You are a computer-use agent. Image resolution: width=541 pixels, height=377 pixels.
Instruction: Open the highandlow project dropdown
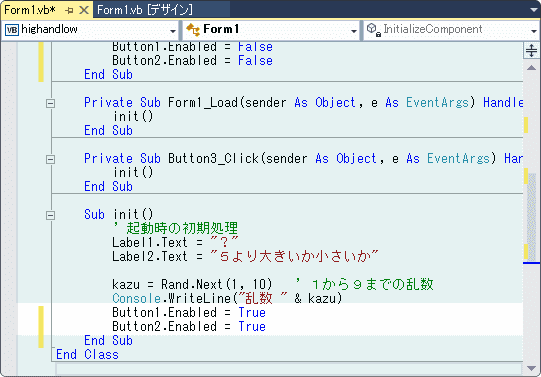(173, 31)
